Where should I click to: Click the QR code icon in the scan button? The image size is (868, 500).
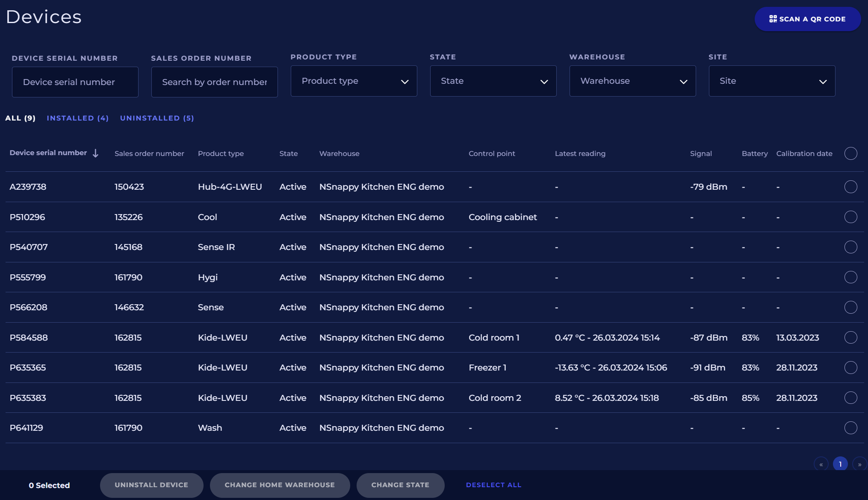[x=773, y=19]
